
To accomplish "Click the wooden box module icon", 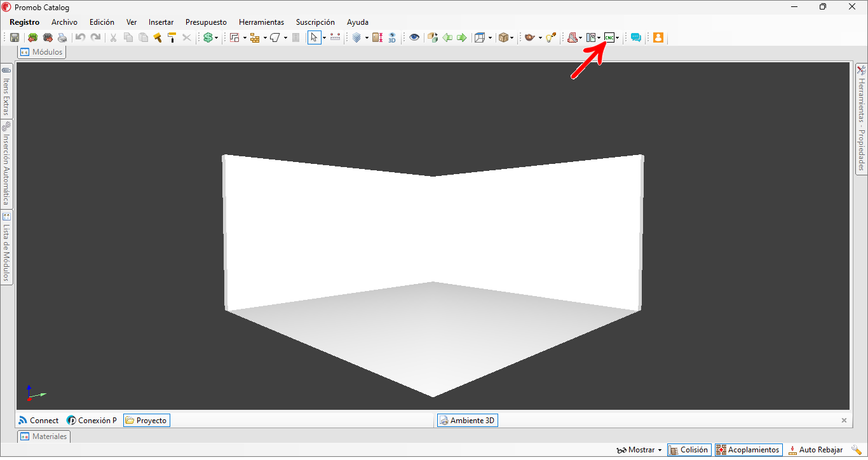I will click(503, 37).
